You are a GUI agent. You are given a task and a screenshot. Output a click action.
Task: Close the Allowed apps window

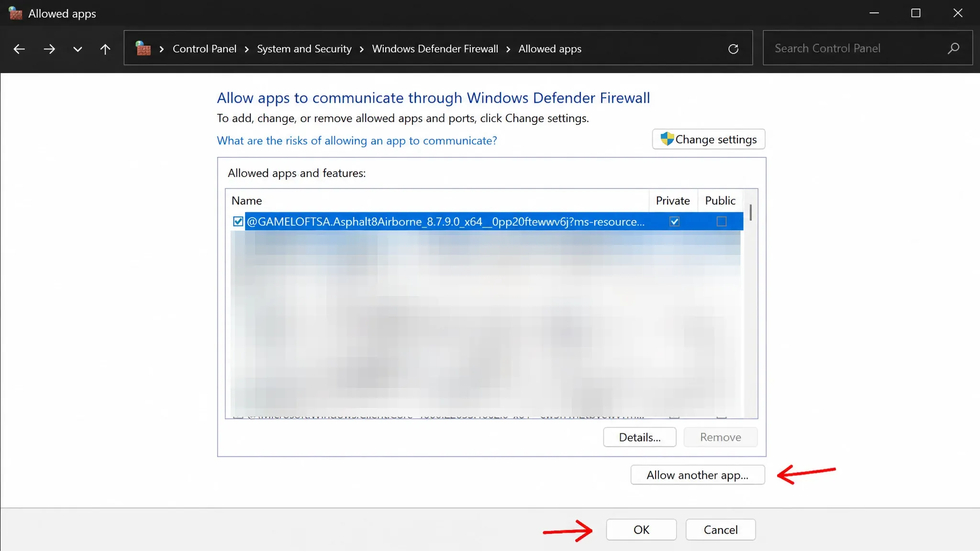[958, 13]
